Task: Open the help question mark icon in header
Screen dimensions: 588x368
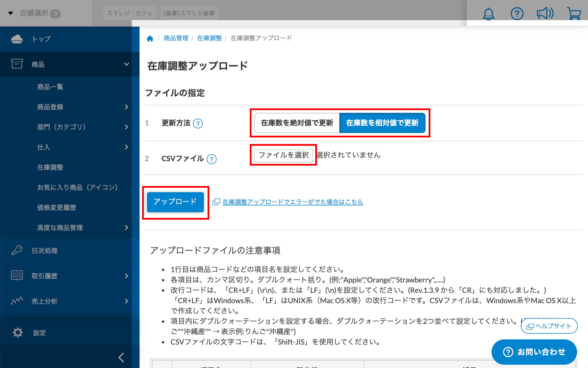Action: click(517, 14)
